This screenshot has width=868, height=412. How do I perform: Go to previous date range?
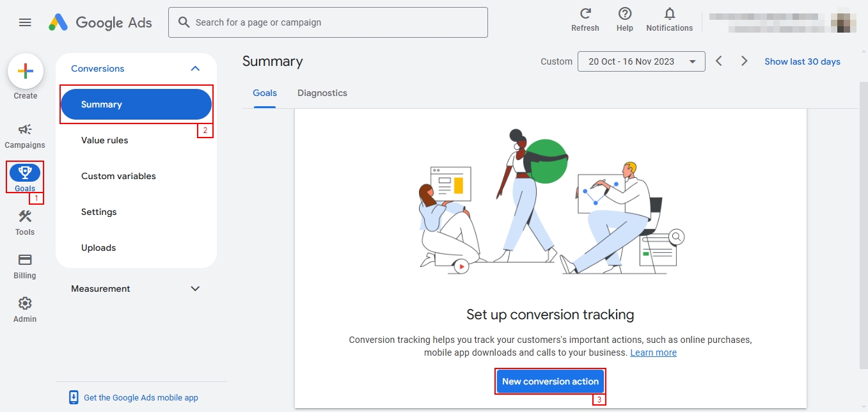pos(719,61)
